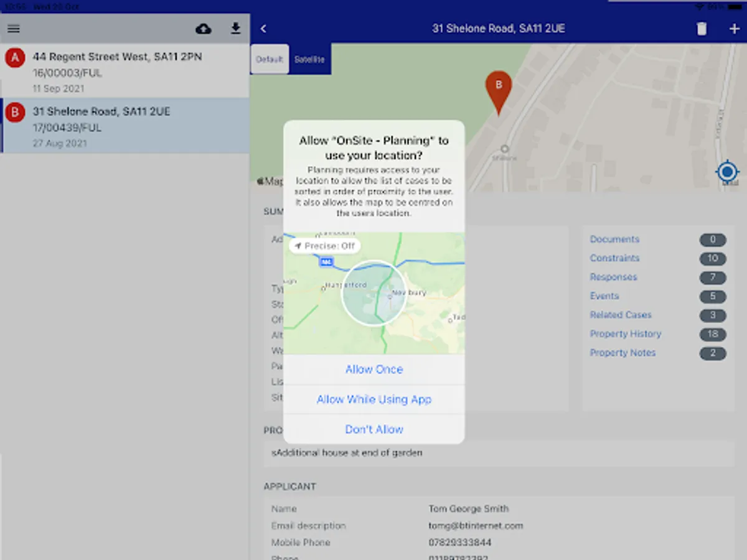This screenshot has width=747, height=560.
Task: Switch map to Satellite view
Action: 309,60
